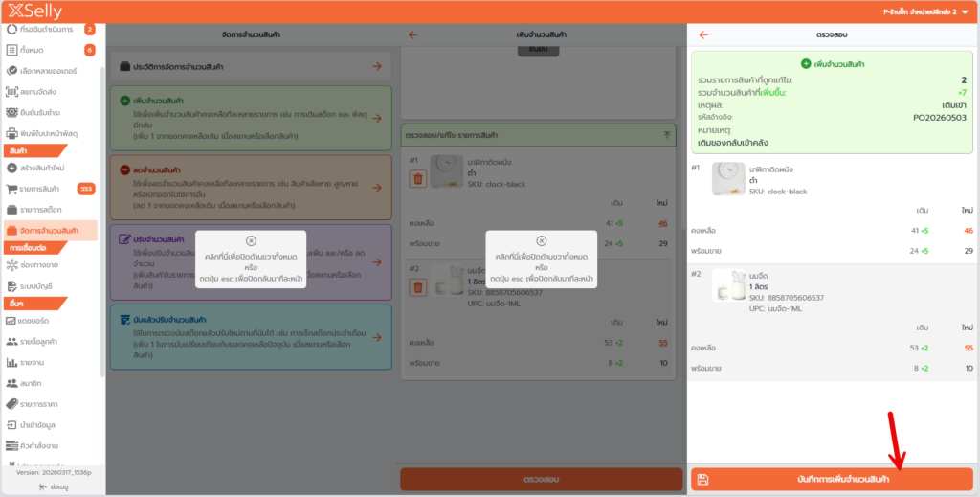980x497 pixels.
Task: Click the back arrow in ตรวจสอบ panel
Action: (x=703, y=34)
